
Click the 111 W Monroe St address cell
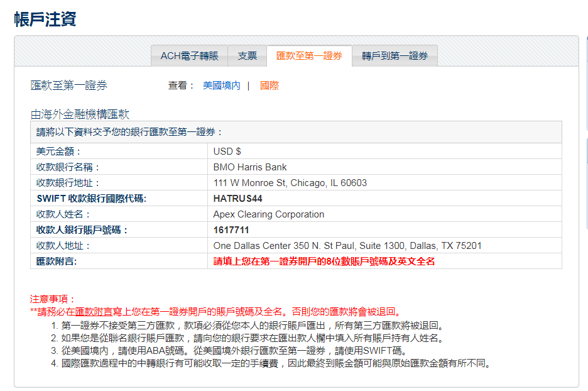[x=384, y=183]
